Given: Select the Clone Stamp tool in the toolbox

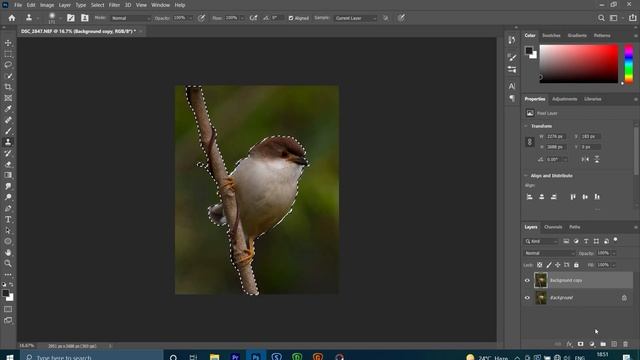Looking at the screenshot, I should pos(8,142).
